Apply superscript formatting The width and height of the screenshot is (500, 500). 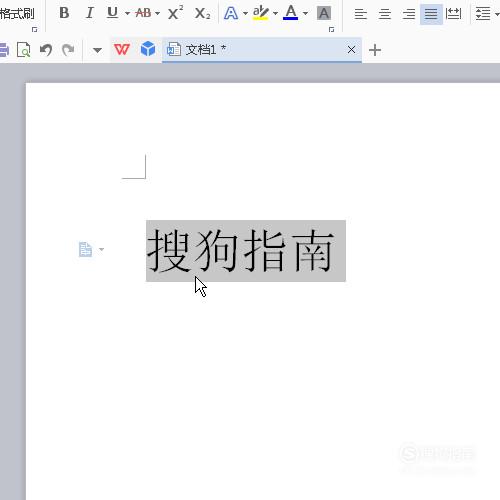175,13
